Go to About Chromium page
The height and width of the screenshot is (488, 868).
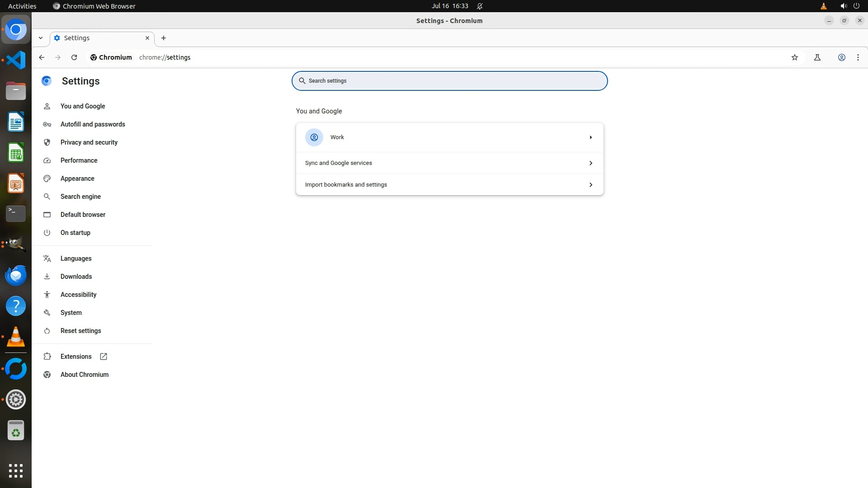click(x=85, y=375)
